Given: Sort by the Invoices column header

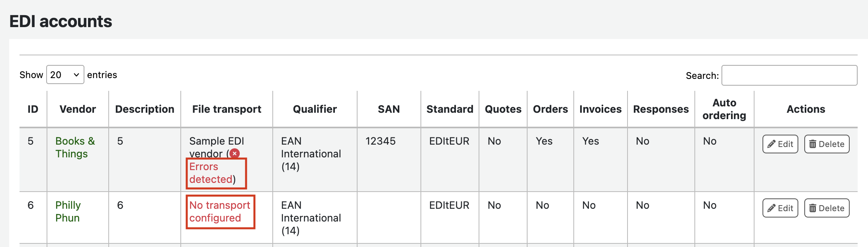Looking at the screenshot, I should [600, 109].
